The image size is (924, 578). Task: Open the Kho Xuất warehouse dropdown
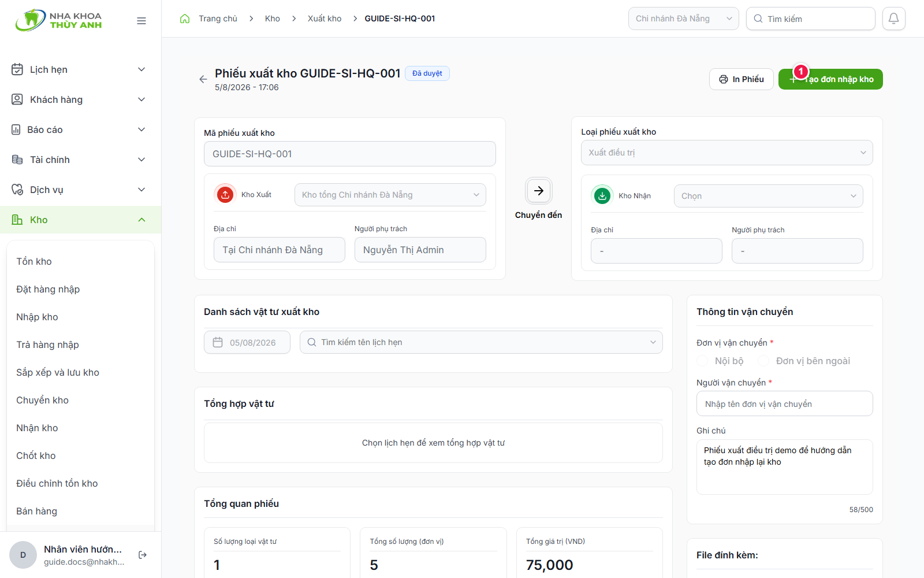(x=390, y=195)
